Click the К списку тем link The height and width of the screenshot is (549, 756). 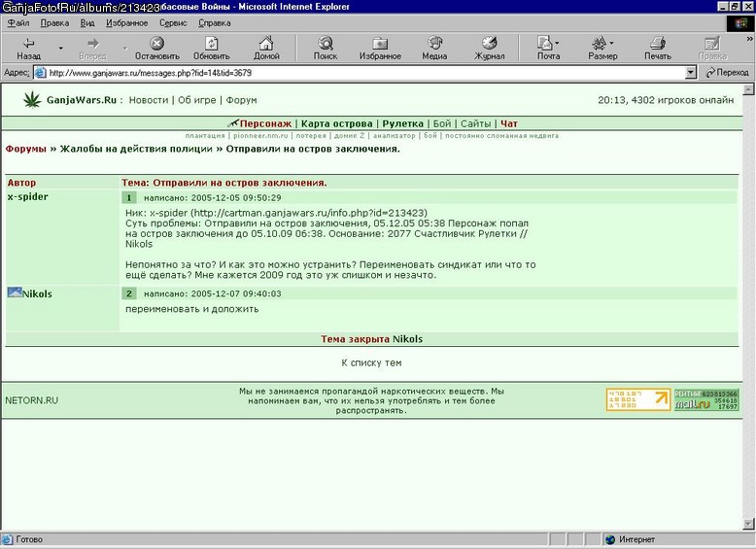371,362
